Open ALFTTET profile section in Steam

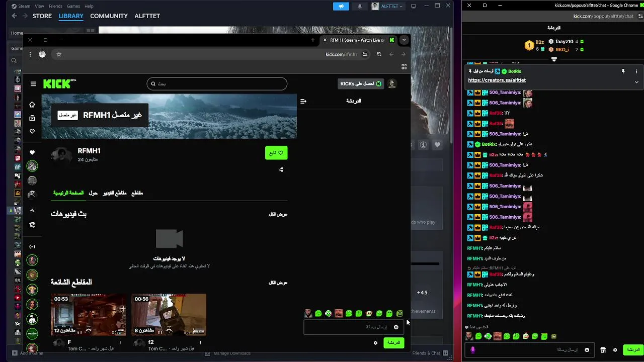point(147,16)
